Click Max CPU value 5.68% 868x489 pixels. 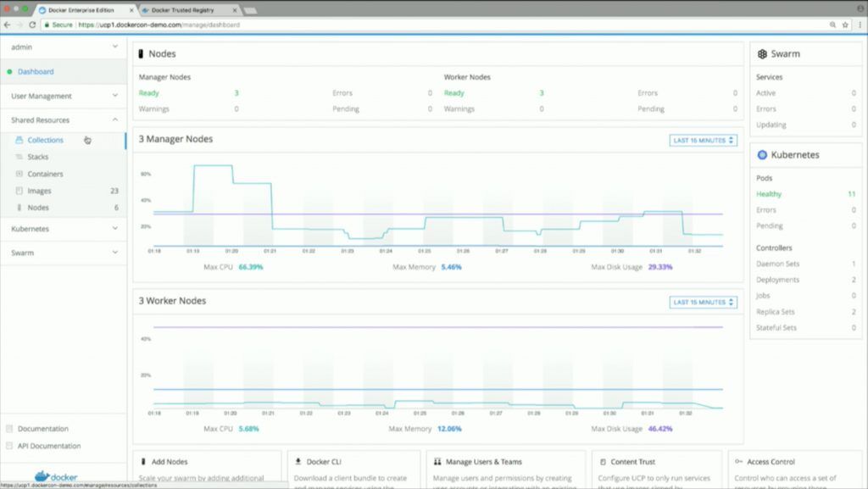[248, 429]
